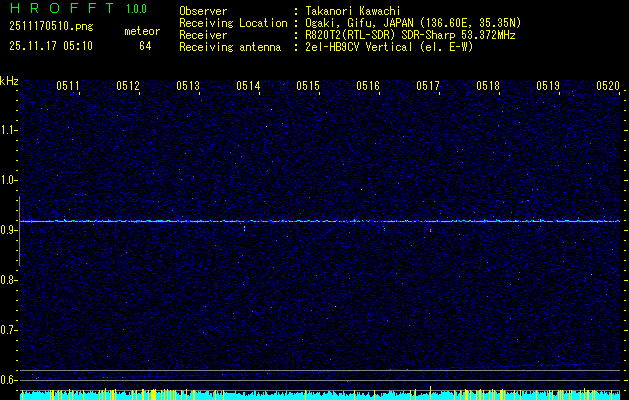Click the file name 2511170510.png

tap(51, 27)
